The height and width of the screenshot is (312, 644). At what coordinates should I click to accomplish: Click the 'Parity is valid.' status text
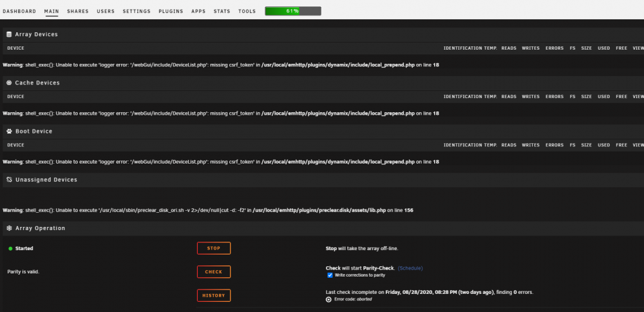[x=23, y=272]
